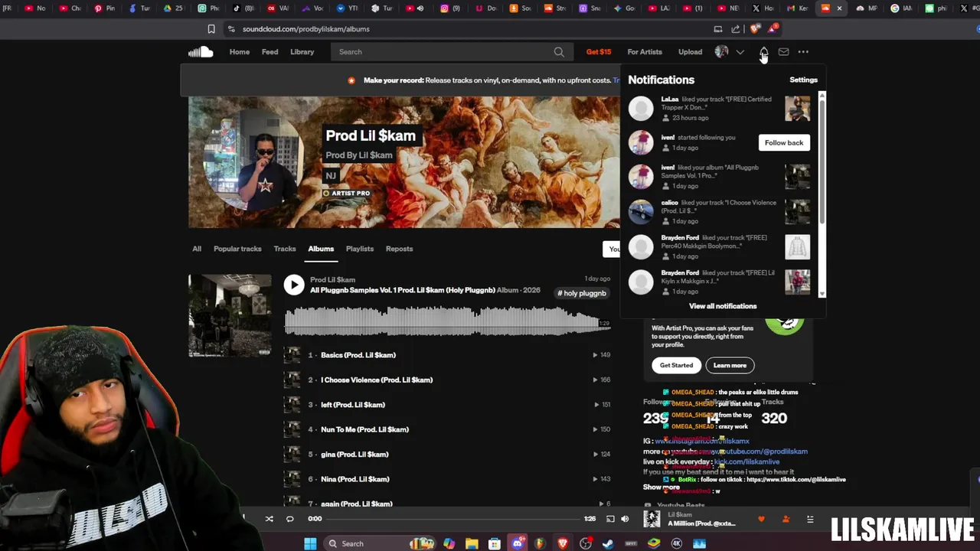Screen dimensions: 980x551
Task: Click the # holy pluggnb tag
Action: 582,293
